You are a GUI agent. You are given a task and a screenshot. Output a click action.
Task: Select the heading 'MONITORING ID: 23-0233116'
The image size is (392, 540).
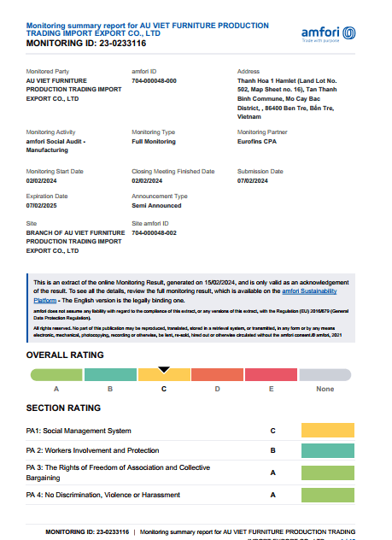pos(86,44)
